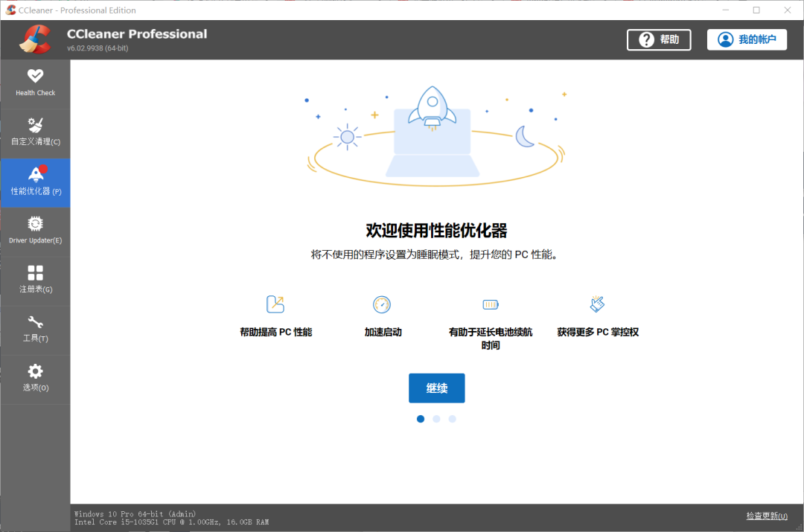Minimize the CCleaner window
Viewport: 804px width, 532px height.
click(x=726, y=10)
